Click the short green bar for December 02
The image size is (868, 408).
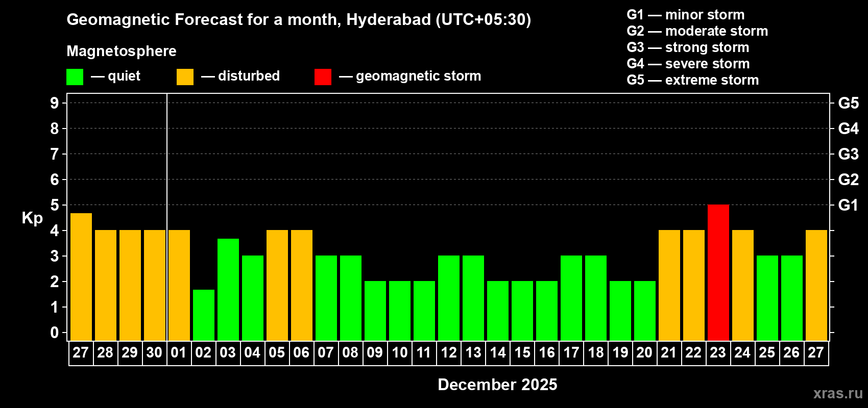[x=204, y=315]
